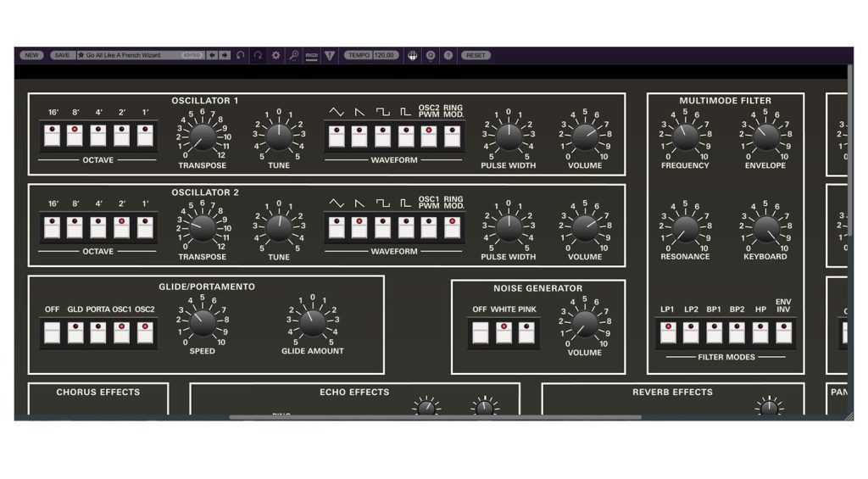
Task: Click the RESET button
Action: point(476,55)
